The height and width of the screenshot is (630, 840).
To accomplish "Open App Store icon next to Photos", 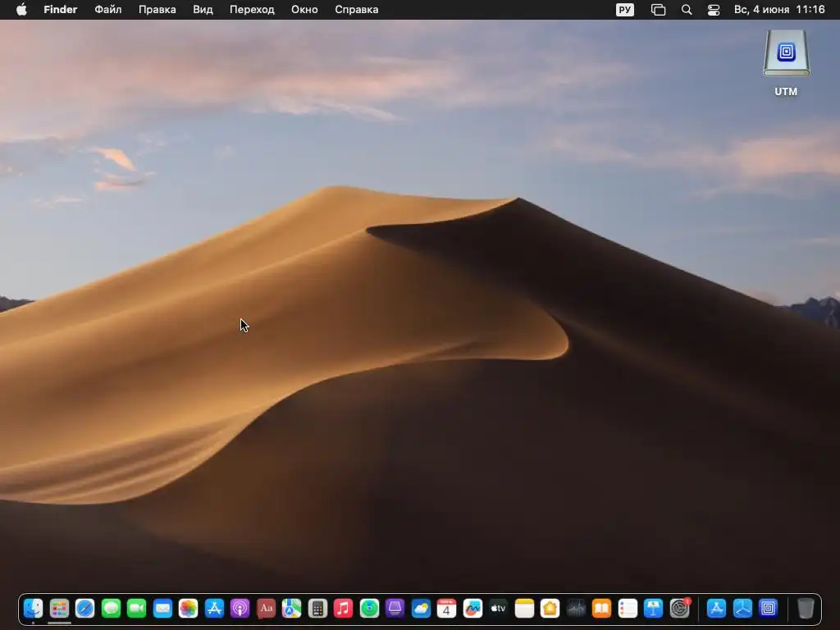I will [x=214, y=608].
